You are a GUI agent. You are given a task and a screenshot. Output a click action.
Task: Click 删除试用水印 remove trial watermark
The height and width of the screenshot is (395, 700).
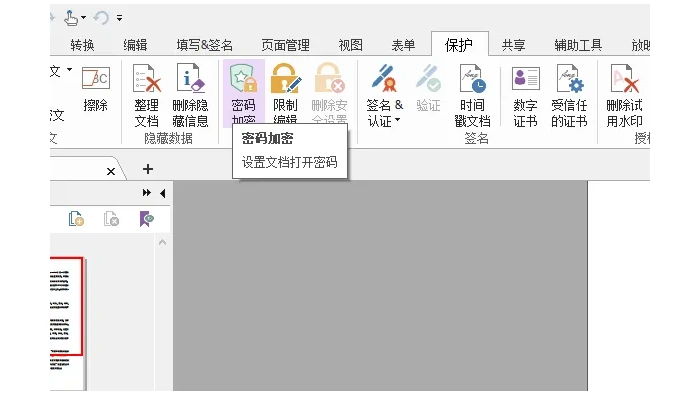pyautogui.click(x=624, y=96)
